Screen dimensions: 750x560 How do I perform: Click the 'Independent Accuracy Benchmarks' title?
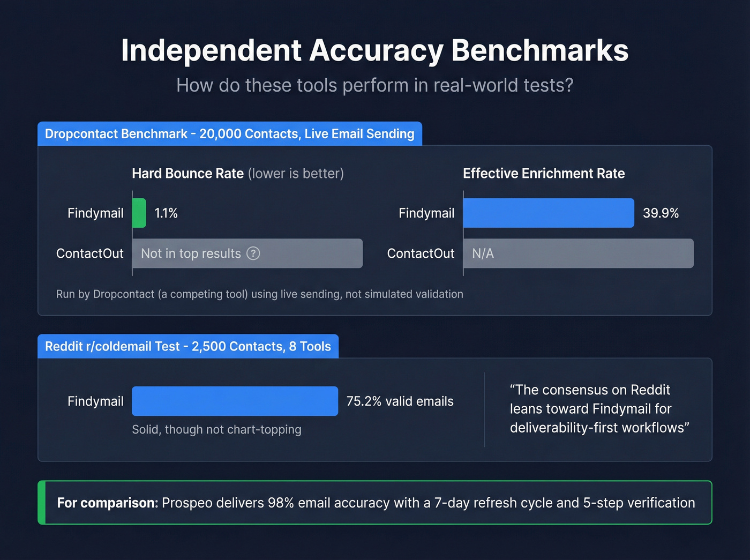(x=375, y=50)
